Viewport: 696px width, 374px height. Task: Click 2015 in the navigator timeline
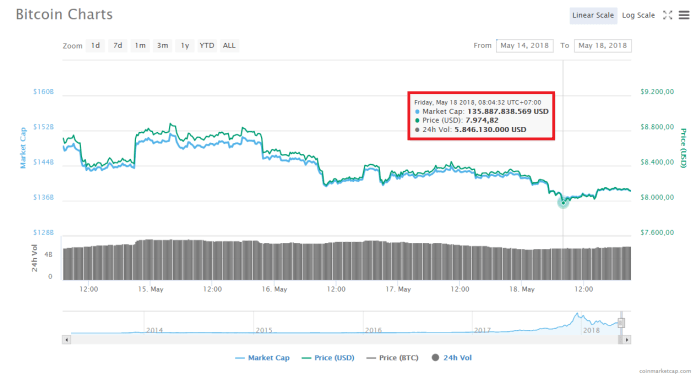tap(264, 331)
